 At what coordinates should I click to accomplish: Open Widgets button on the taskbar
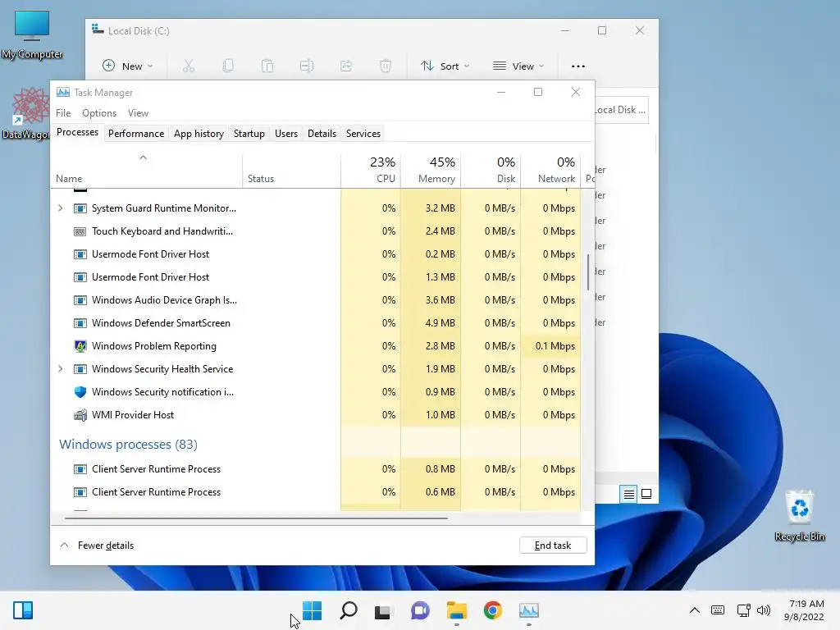23,610
